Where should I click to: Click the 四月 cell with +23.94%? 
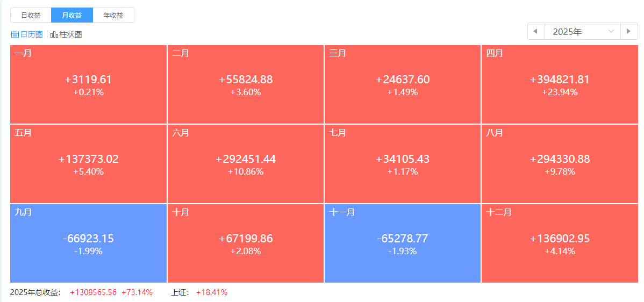[560, 84]
